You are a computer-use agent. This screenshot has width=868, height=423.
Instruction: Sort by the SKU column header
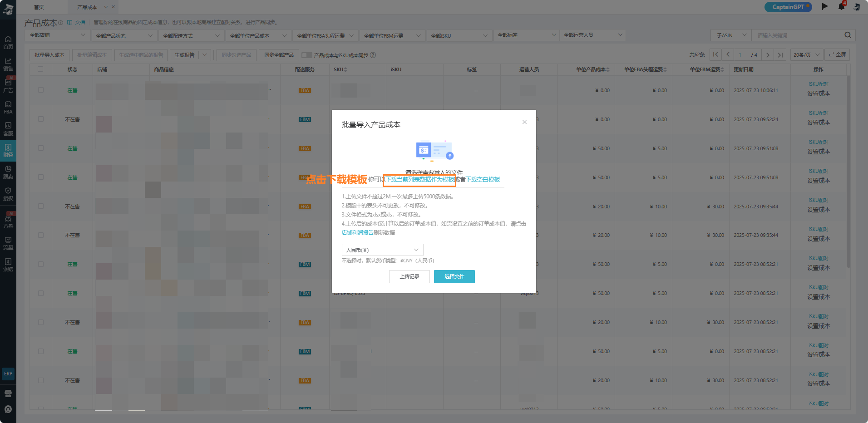pos(340,69)
